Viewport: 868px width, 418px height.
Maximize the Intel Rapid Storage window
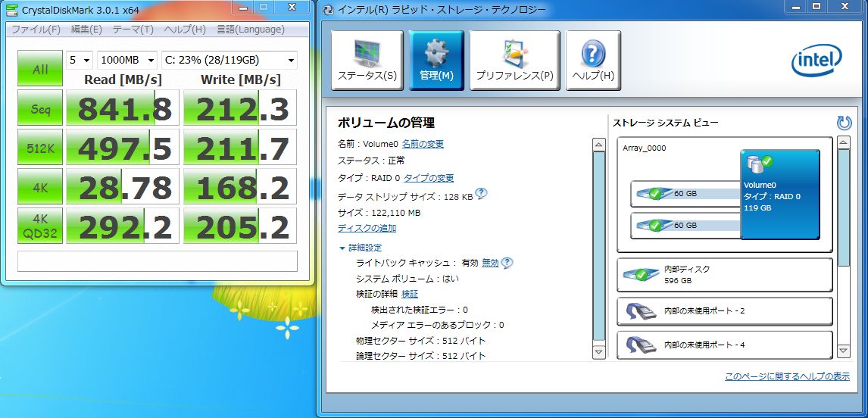[816, 7]
